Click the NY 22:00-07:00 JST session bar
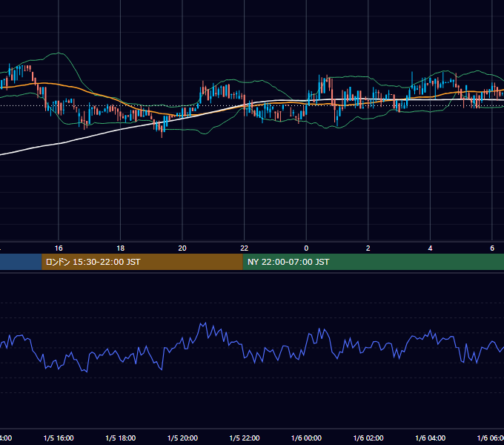Viewport: 504px width, 445px height. (373, 262)
